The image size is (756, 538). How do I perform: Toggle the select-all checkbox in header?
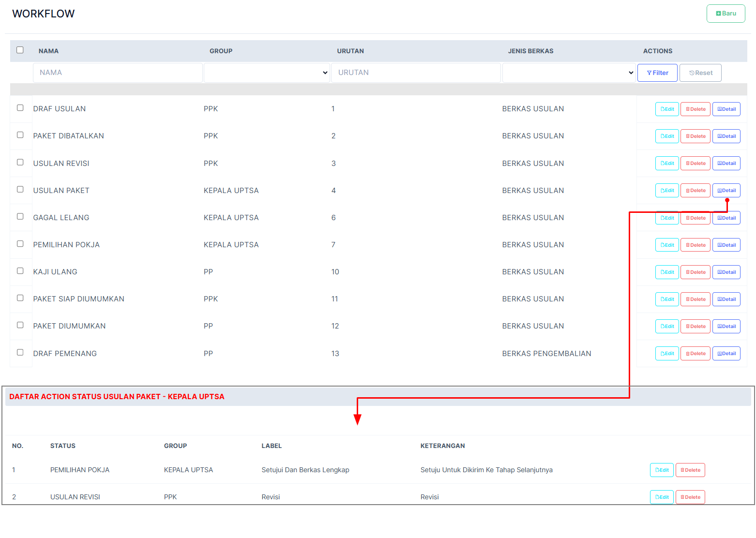click(20, 50)
